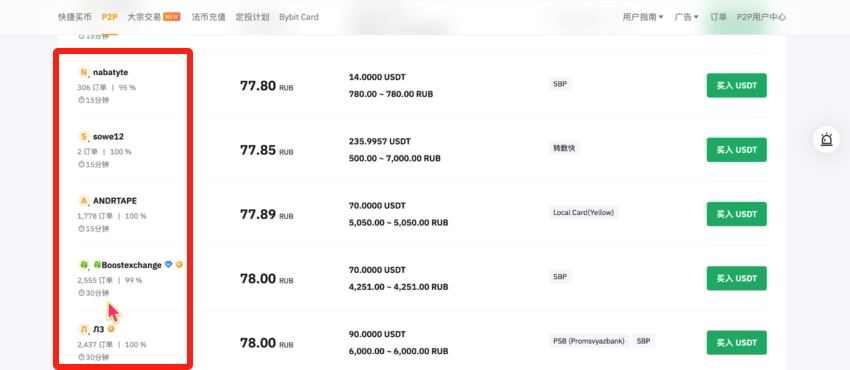Expand the 广告 dropdown menu
Image resolution: width=850 pixels, height=370 pixels.
[x=686, y=17]
